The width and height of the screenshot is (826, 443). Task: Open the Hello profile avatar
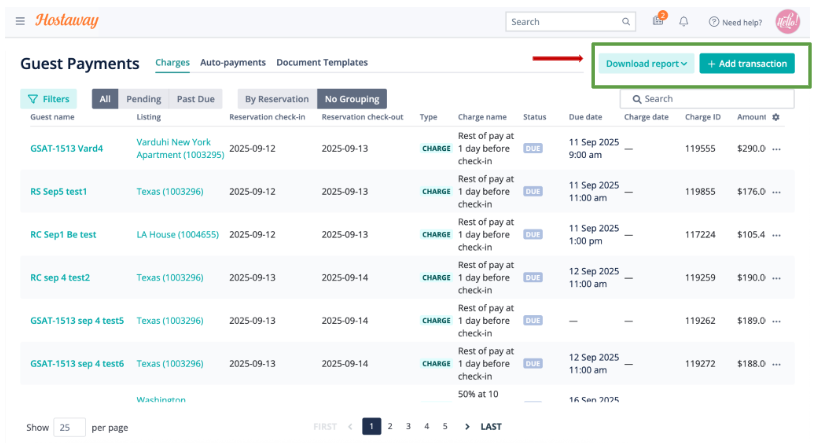(788, 22)
